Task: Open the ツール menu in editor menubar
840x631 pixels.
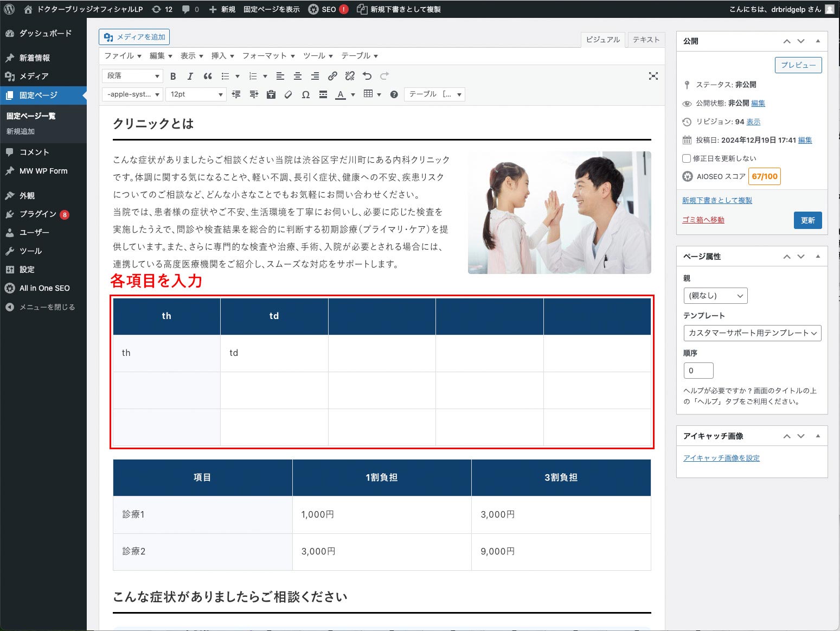Action: 318,56
